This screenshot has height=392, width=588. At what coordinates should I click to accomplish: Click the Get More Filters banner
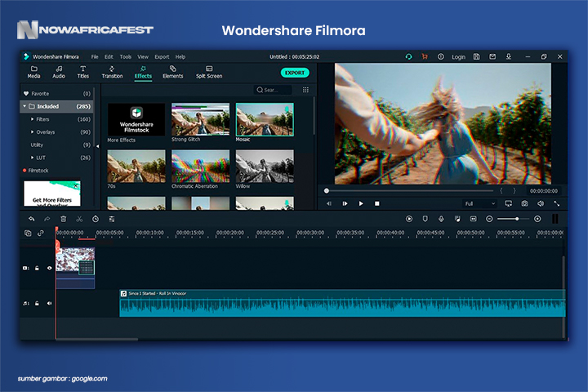52,194
